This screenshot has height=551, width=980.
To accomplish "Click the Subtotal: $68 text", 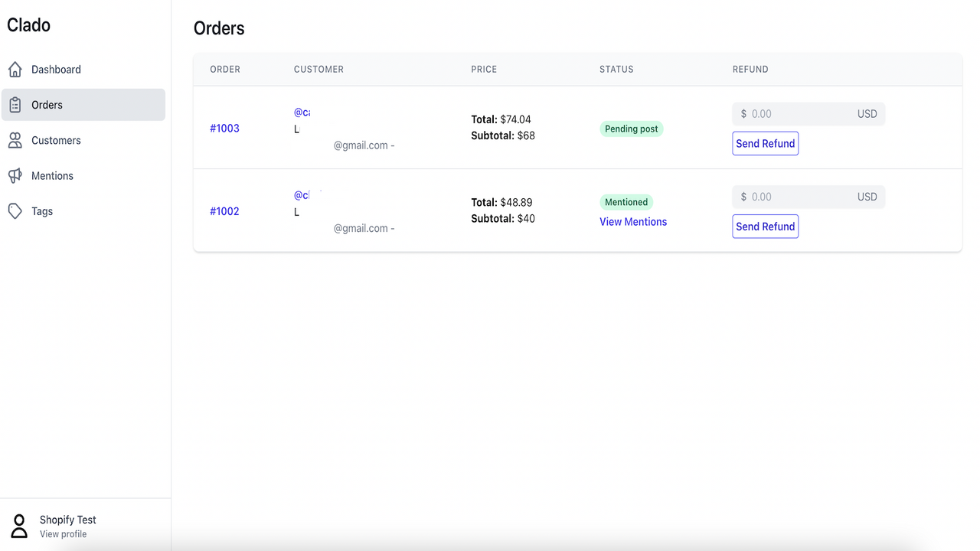I will coord(503,135).
